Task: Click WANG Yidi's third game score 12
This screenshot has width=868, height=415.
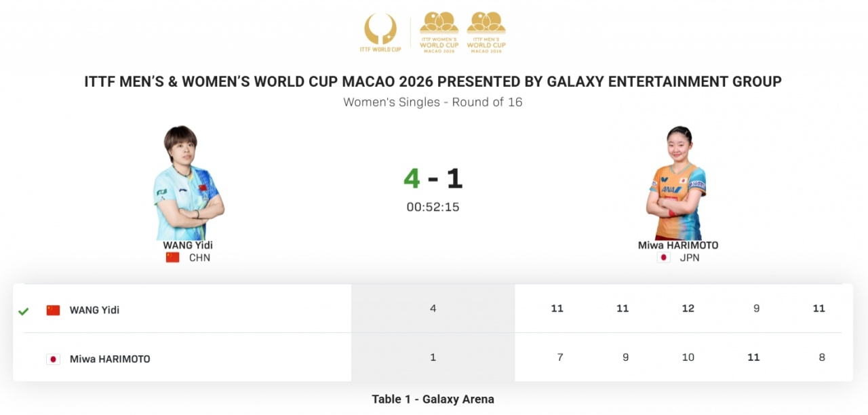Action: (x=688, y=309)
